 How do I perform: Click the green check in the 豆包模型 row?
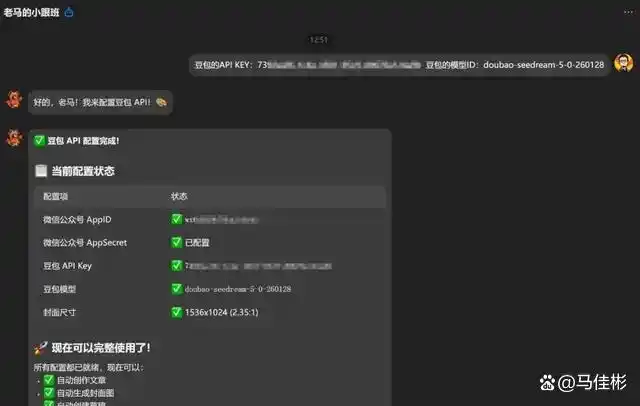(176, 289)
